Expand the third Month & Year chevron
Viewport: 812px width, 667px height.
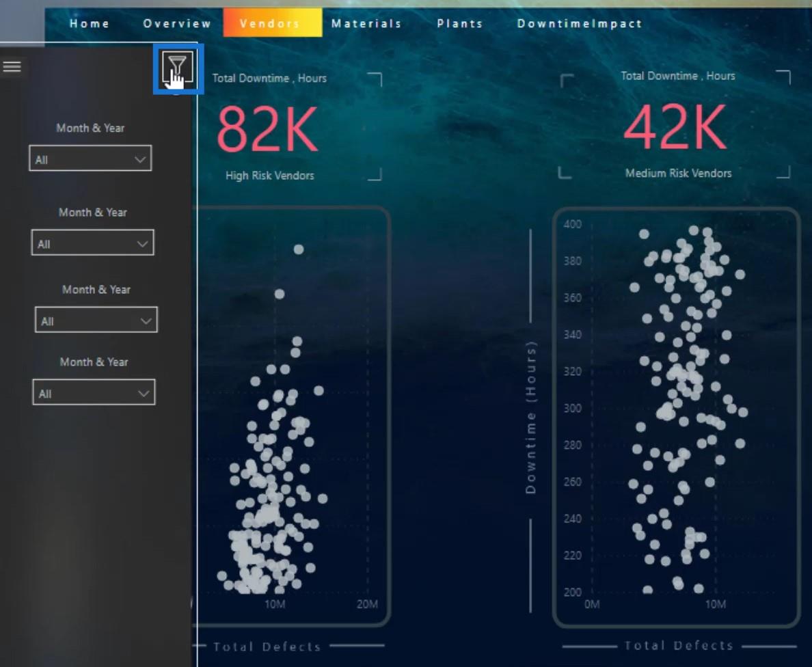click(146, 321)
